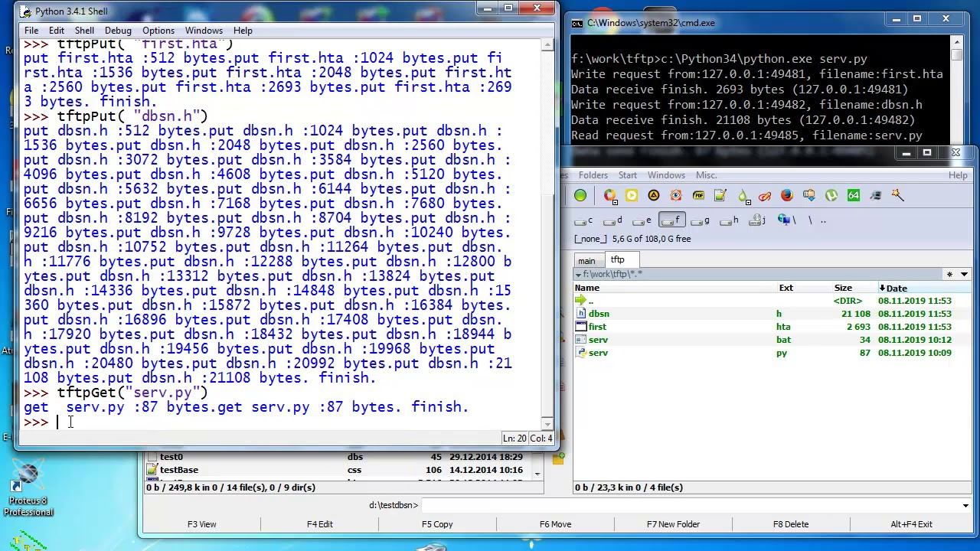Open Folders menu in Total Commander
980x551 pixels.
point(593,175)
